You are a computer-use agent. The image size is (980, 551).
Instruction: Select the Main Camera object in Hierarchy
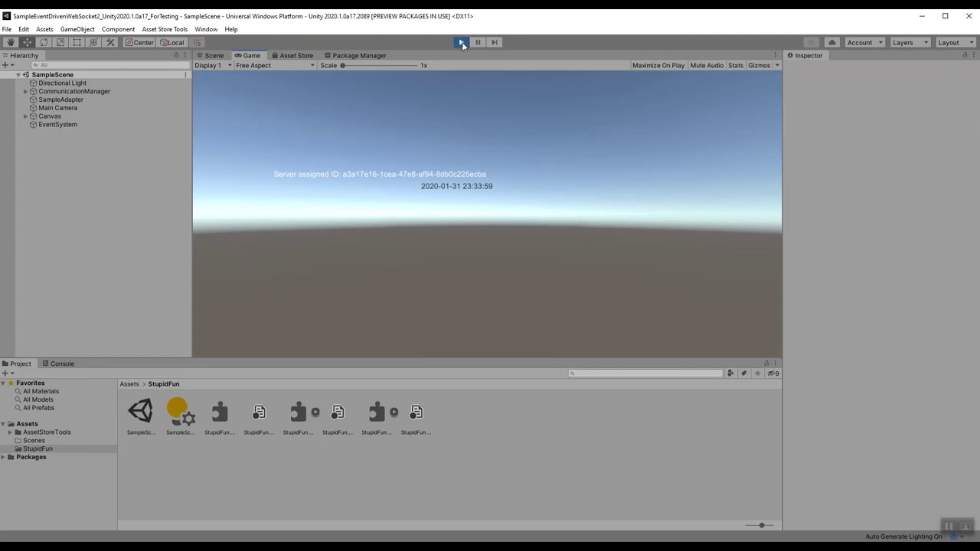[x=57, y=108]
